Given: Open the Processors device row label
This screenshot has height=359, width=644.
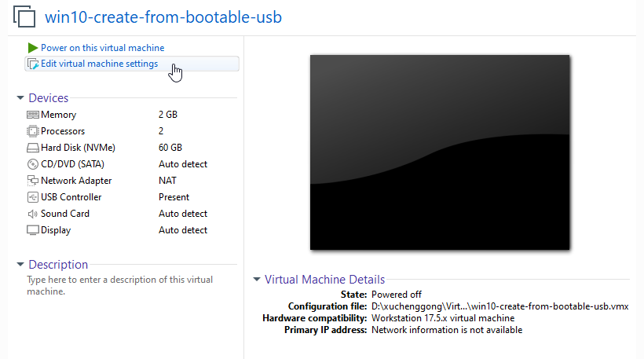Looking at the screenshot, I should (x=63, y=131).
